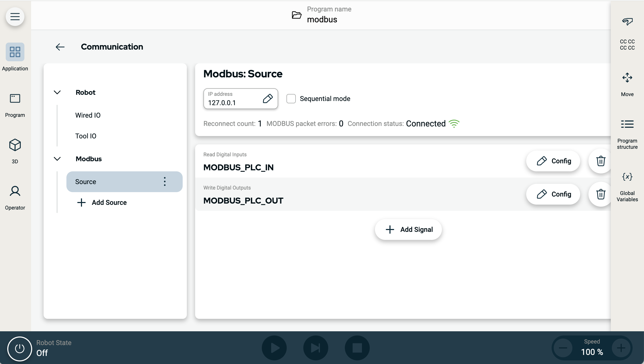Edit the IP address field
The width and height of the screenshot is (644, 364).
click(x=268, y=99)
